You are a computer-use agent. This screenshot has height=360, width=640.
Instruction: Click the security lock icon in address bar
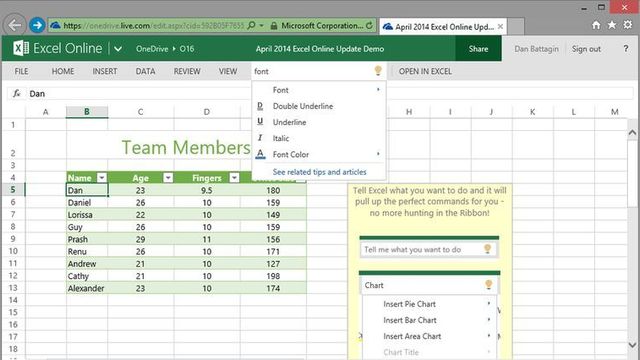click(274, 26)
